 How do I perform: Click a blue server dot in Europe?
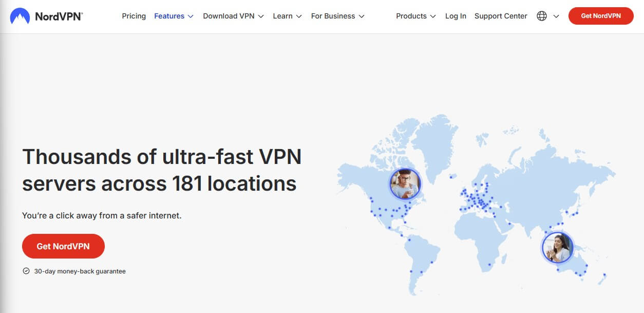(478, 195)
